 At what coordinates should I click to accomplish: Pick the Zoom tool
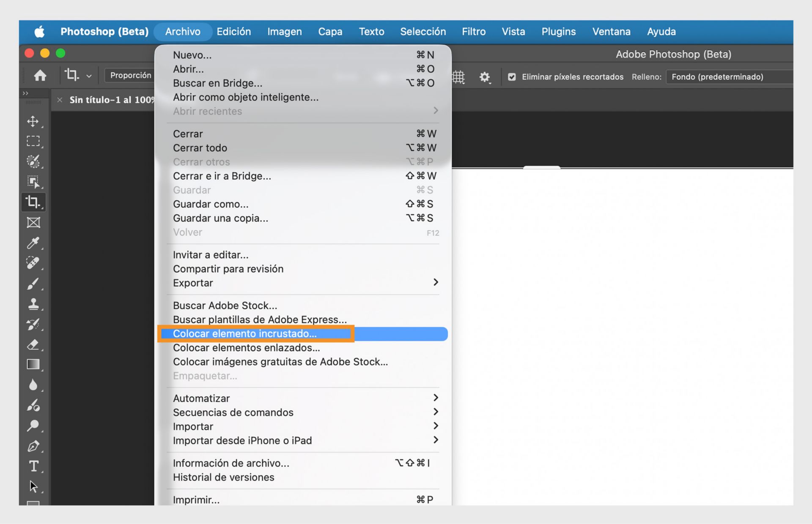pyautogui.click(x=34, y=426)
